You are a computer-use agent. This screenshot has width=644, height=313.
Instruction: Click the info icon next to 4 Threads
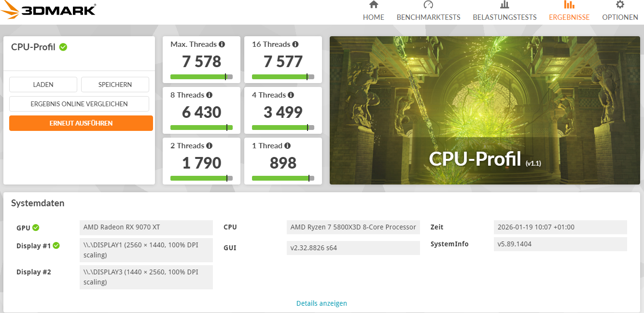[291, 95]
